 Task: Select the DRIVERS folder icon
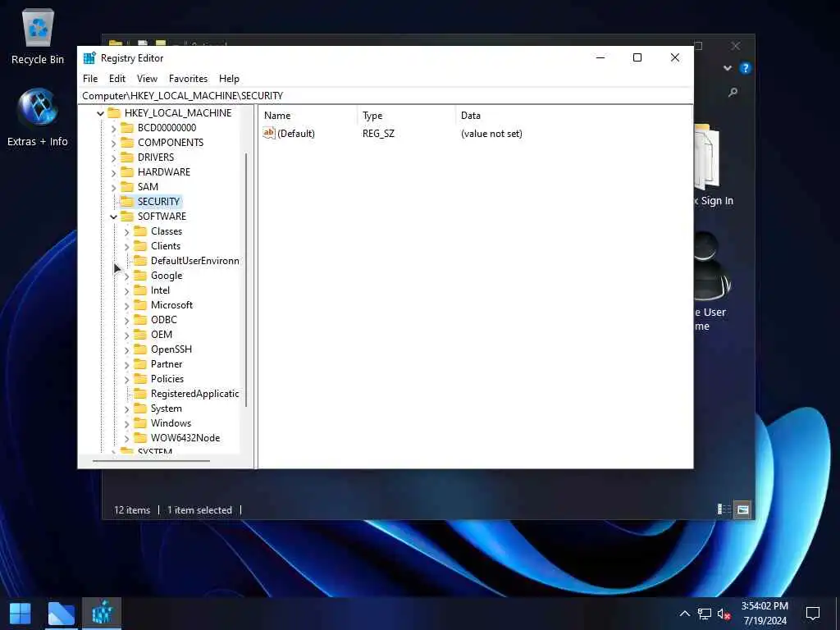[127, 157]
